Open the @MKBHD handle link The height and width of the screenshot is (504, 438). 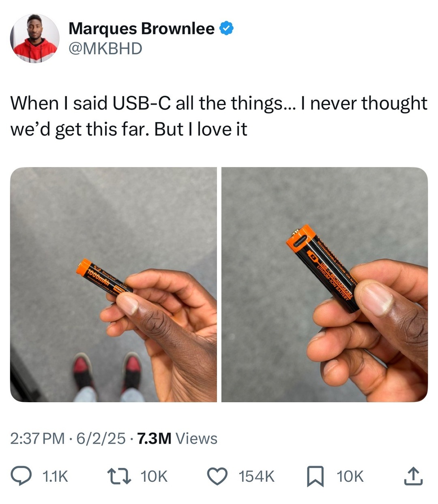105,49
